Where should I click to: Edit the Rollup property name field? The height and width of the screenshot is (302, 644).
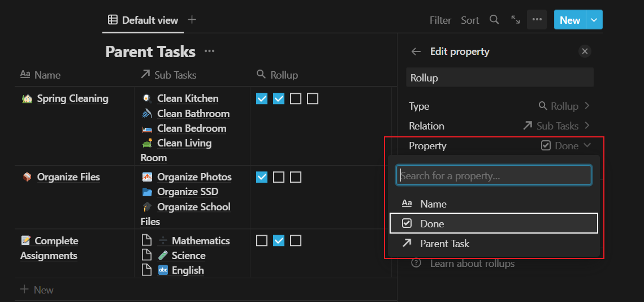pyautogui.click(x=500, y=77)
